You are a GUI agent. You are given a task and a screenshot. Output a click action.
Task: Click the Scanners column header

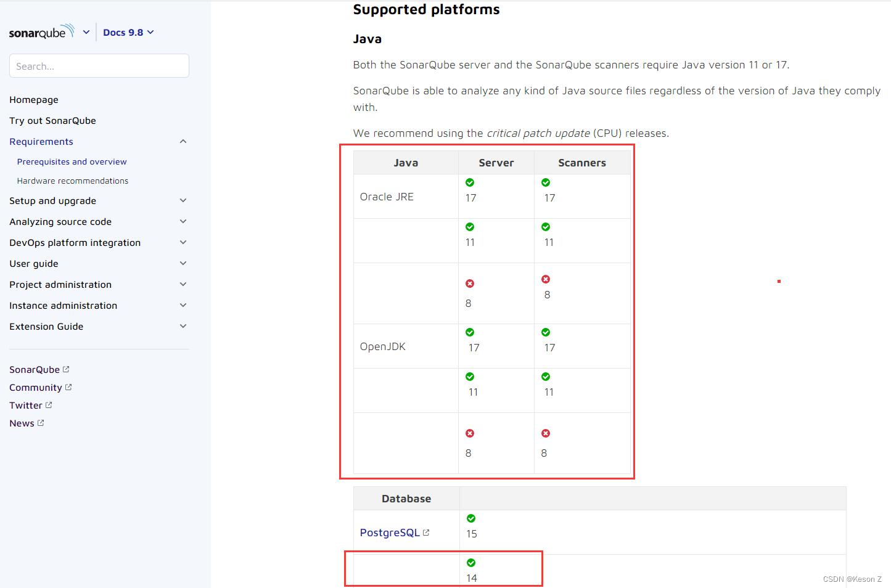pyautogui.click(x=582, y=163)
